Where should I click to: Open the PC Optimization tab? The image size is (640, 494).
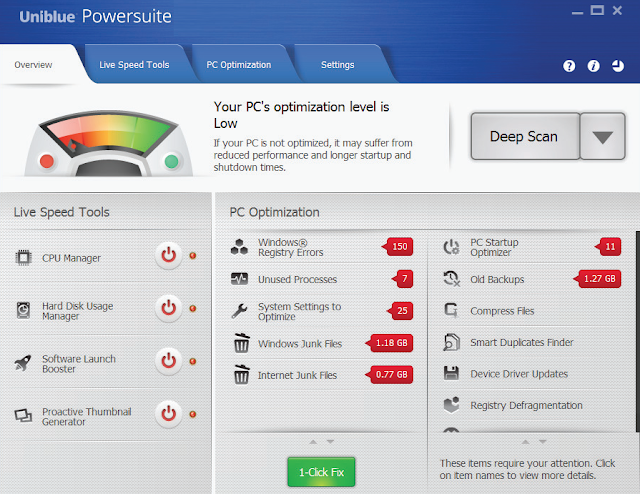[239, 65]
